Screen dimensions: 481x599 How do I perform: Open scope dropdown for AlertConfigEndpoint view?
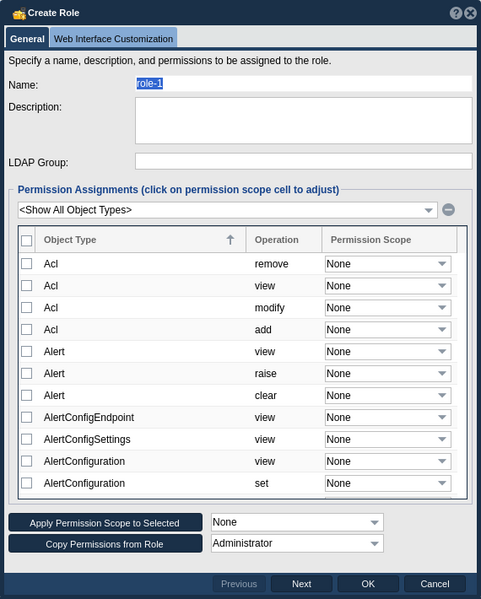(388, 418)
